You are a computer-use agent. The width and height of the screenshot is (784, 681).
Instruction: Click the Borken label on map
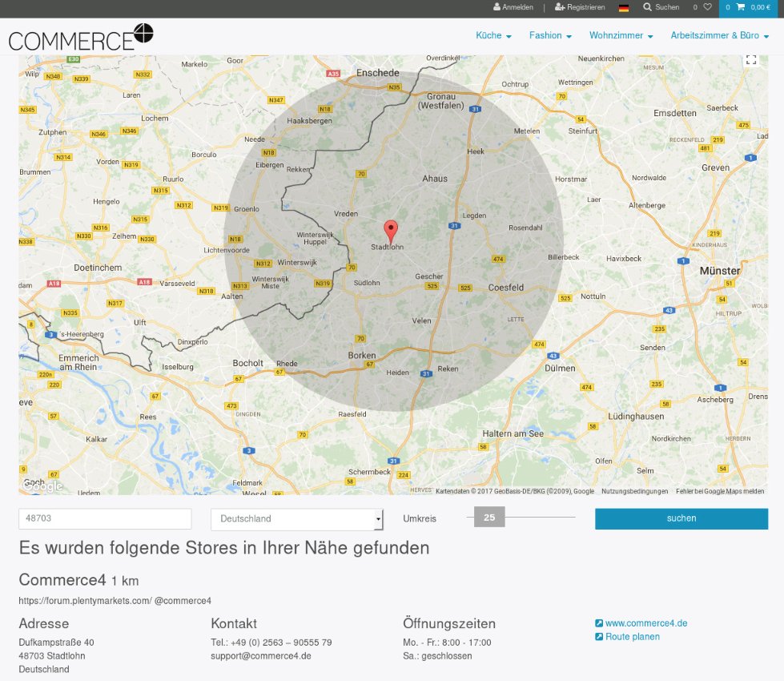pyautogui.click(x=361, y=355)
